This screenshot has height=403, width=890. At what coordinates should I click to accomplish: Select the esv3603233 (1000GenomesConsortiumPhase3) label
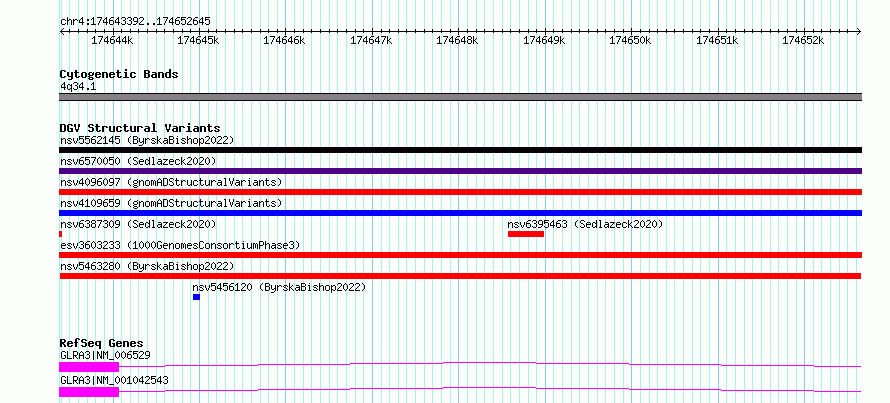click(x=180, y=245)
